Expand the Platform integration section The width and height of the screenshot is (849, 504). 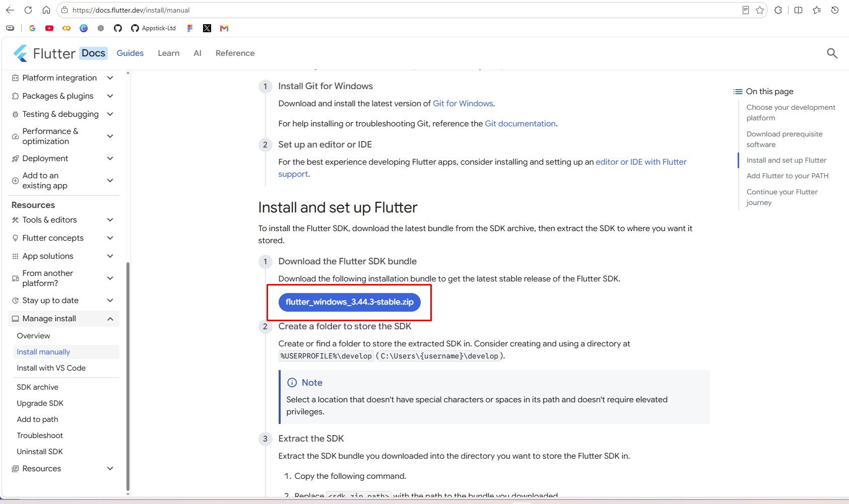pos(63,78)
